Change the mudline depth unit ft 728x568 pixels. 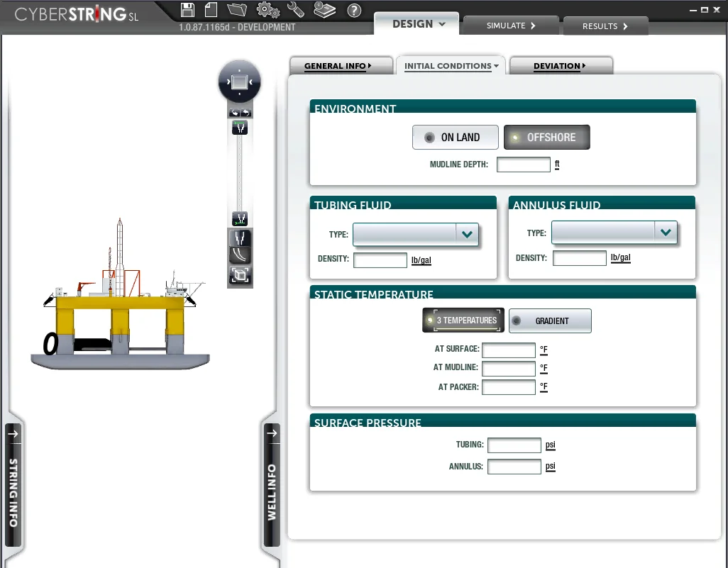(557, 164)
